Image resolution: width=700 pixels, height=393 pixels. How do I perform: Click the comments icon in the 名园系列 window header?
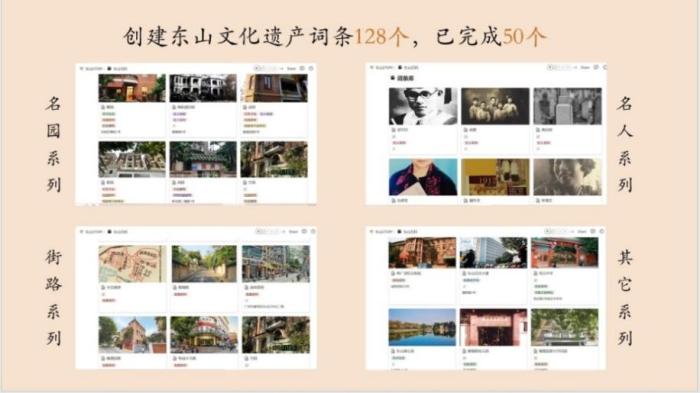click(302, 68)
